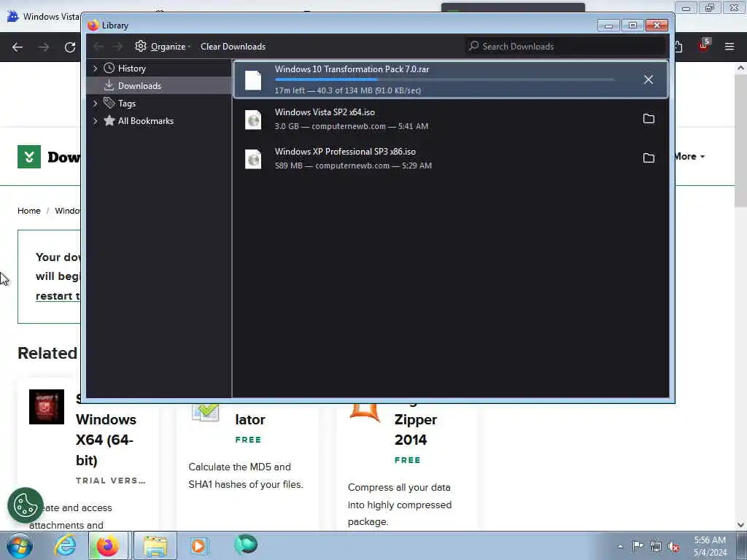Click the Transformation Pack rar file icon

tap(253, 80)
